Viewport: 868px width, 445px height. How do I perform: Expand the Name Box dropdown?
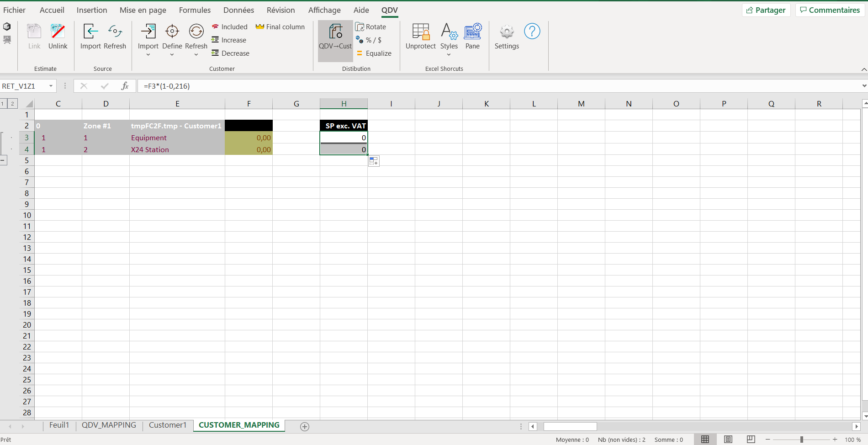pos(51,86)
